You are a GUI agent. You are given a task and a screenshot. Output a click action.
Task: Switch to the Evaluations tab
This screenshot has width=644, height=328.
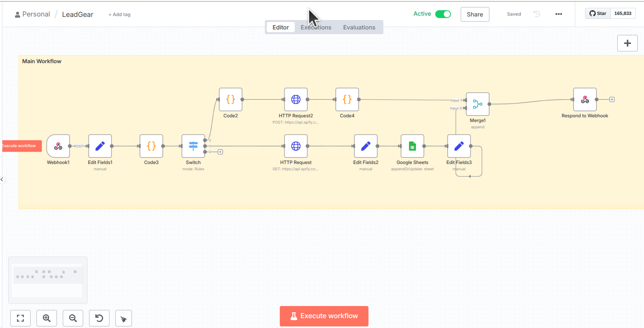[359, 27]
